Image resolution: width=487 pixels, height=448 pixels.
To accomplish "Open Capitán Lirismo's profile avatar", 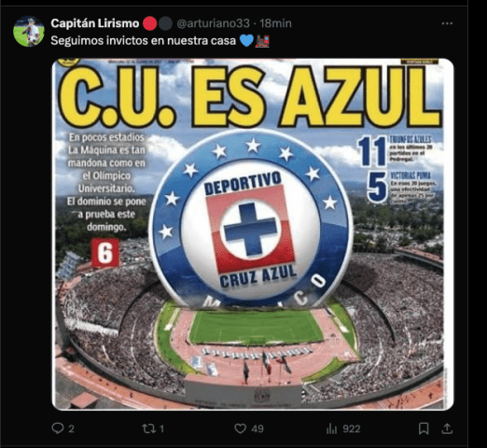I will [29, 32].
